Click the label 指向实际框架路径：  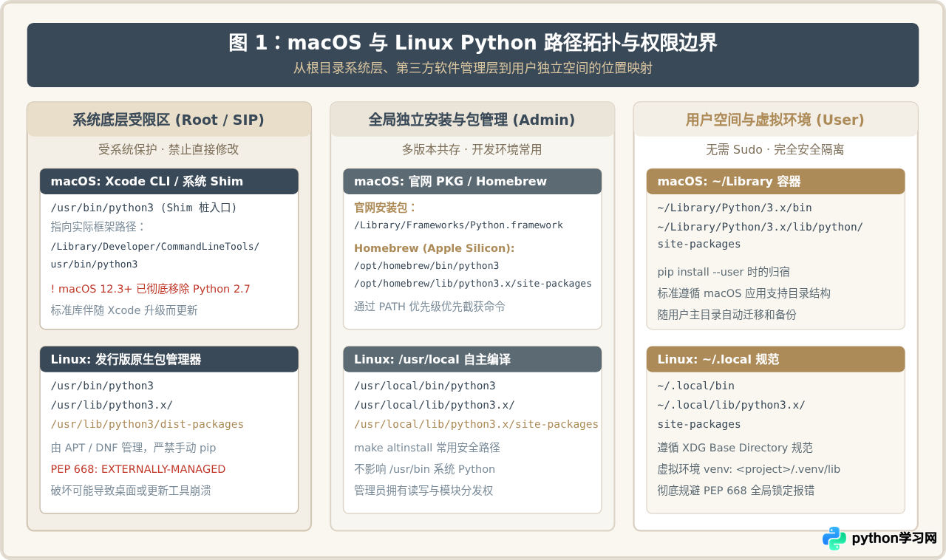[98, 227]
